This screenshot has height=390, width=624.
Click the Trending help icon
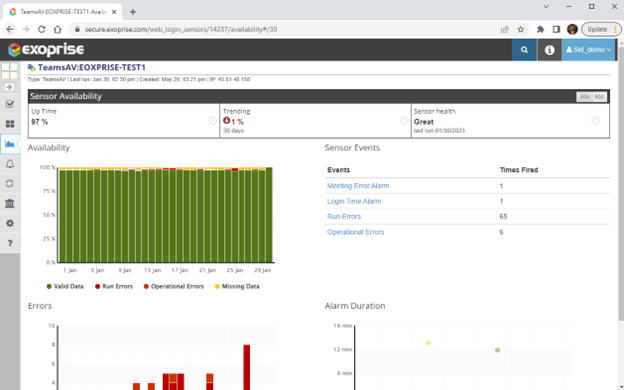click(x=404, y=120)
